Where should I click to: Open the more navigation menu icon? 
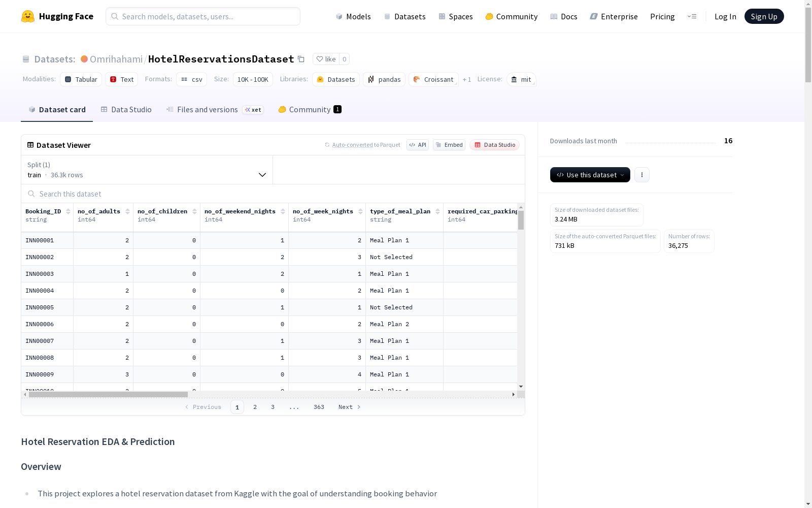(692, 16)
